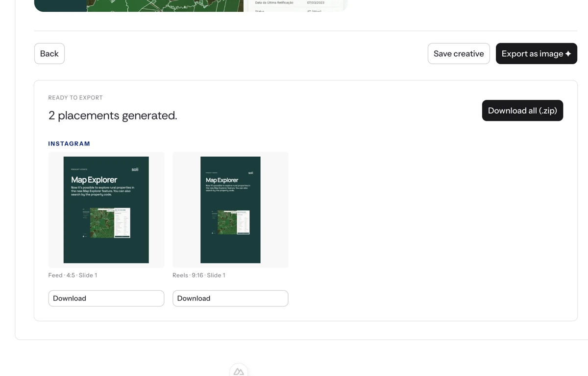This screenshot has width=588, height=376.
Task: Click the "Reels · 9:16 · Slide 1" caption
Action: click(x=199, y=275)
